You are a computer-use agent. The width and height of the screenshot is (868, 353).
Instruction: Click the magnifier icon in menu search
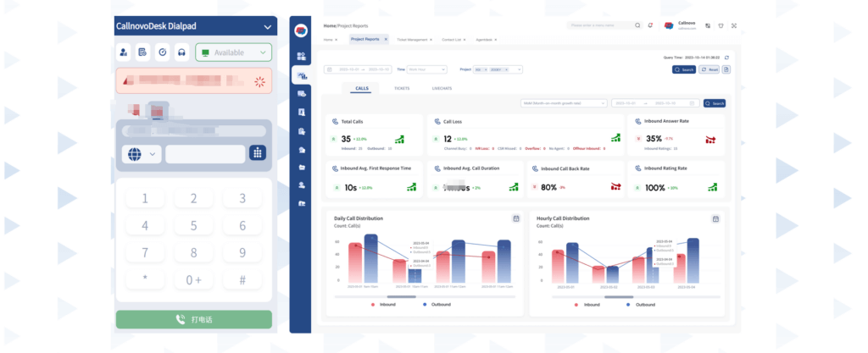(x=637, y=25)
